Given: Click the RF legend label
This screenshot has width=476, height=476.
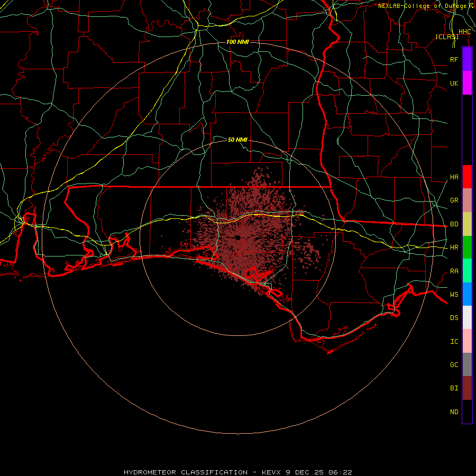Looking at the screenshot, I should click(454, 59).
